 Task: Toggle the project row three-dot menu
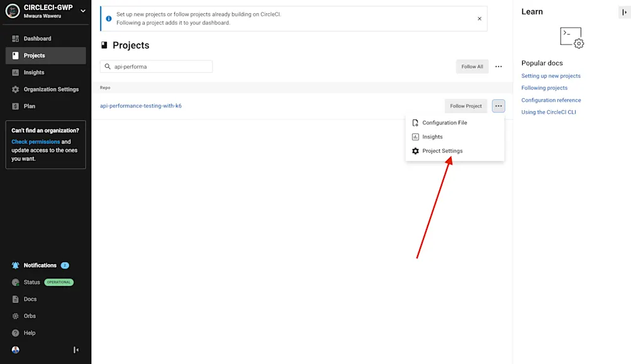(x=498, y=106)
